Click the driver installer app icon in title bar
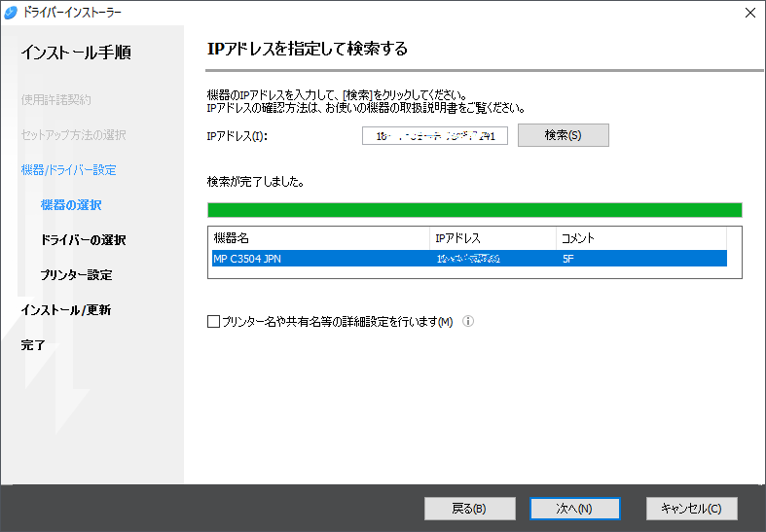766x532 pixels. (11, 13)
